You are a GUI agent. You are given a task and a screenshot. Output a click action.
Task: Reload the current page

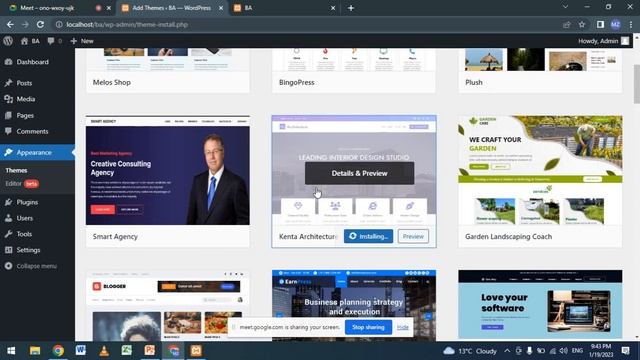(x=40, y=24)
